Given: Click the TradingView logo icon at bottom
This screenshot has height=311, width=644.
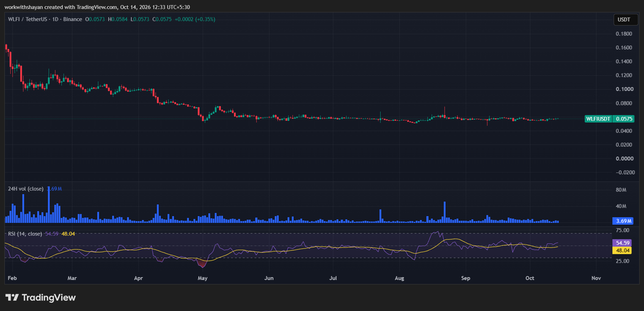Looking at the screenshot, I should point(11,297).
